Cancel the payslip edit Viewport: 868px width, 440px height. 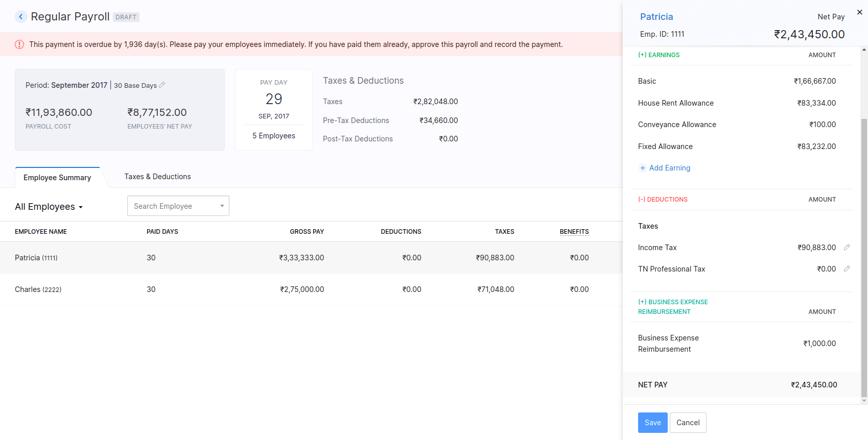[688, 423]
